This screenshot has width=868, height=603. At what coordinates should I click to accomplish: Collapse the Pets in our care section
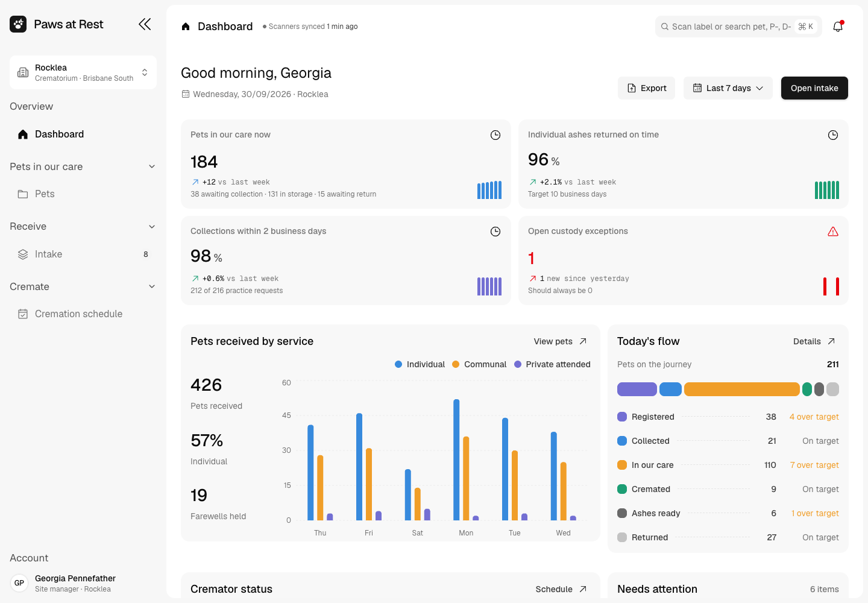point(152,166)
